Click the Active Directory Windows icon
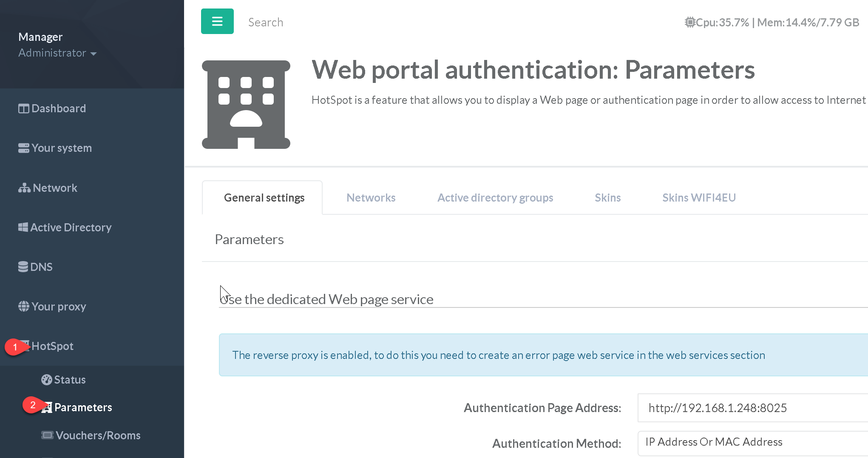This screenshot has width=868, height=458. pyautogui.click(x=23, y=228)
